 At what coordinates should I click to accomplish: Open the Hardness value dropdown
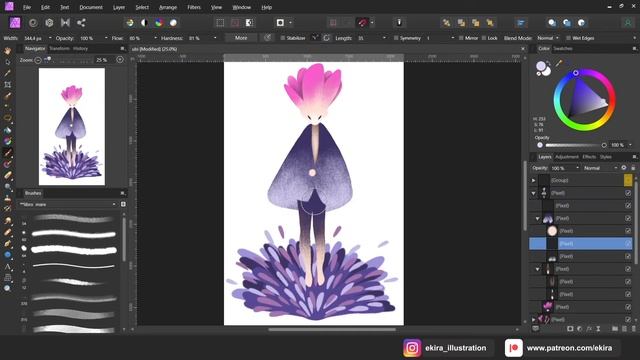click(215, 38)
